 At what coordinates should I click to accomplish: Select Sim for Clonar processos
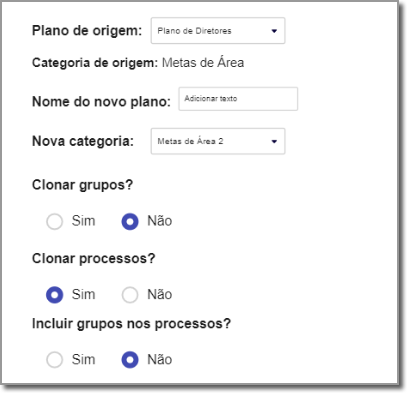click(55, 295)
